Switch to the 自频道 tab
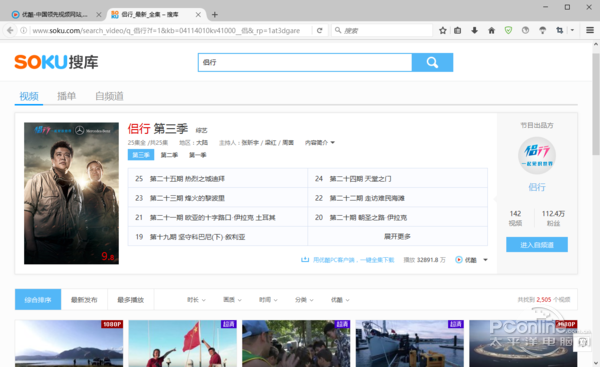Screen dimensions: 600x367 coord(109,96)
